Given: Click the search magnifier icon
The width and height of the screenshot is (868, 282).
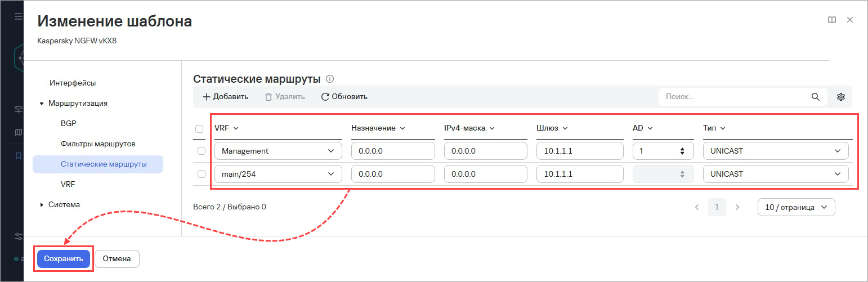Looking at the screenshot, I should [815, 97].
